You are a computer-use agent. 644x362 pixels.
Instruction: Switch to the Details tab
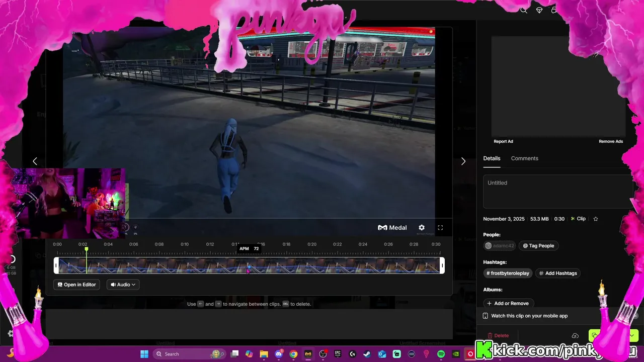492,158
